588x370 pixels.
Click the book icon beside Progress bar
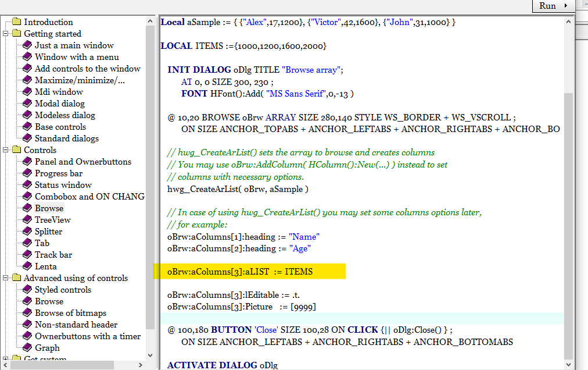27,173
